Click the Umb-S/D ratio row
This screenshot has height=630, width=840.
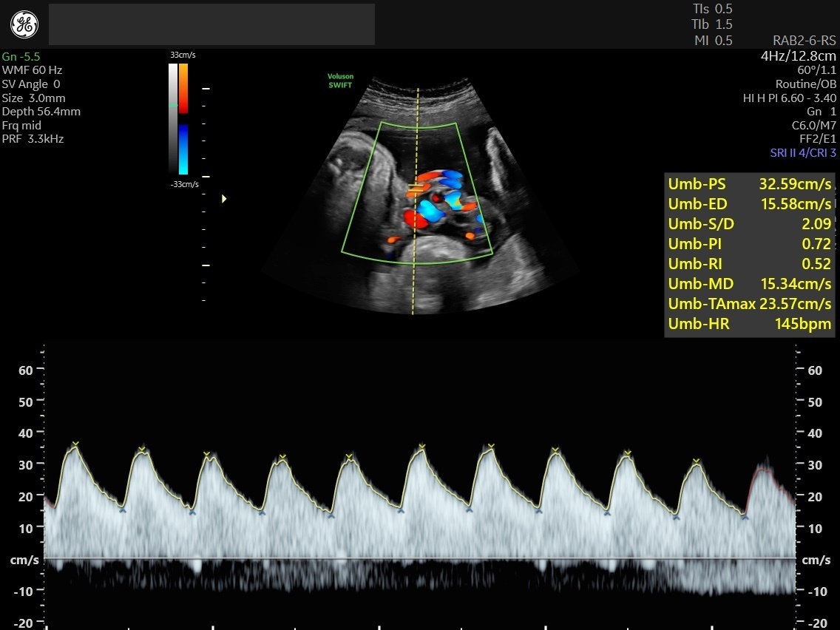tap(749, 224)
